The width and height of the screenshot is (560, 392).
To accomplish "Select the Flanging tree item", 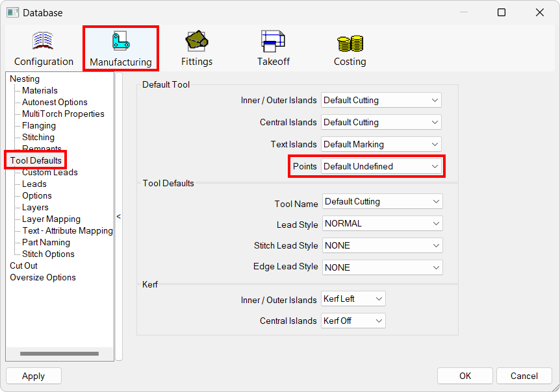I will click(x=38, y=125).
